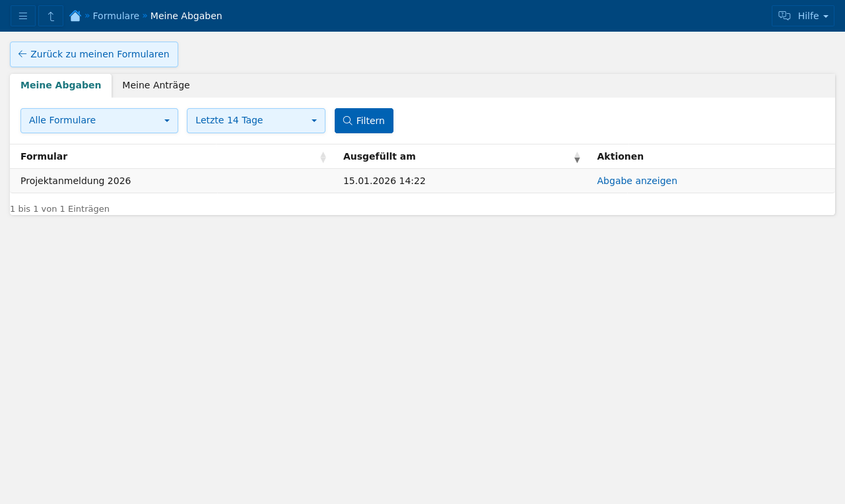Image resolution: width=845 pixels, height=504 pixels.
Task: Sort by Ausgefüllt am using sort arrows
Action: (577, 157)
